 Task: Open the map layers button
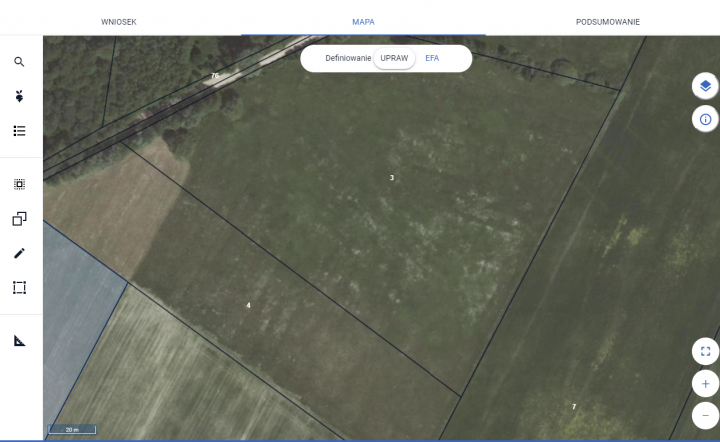point(705,86)
